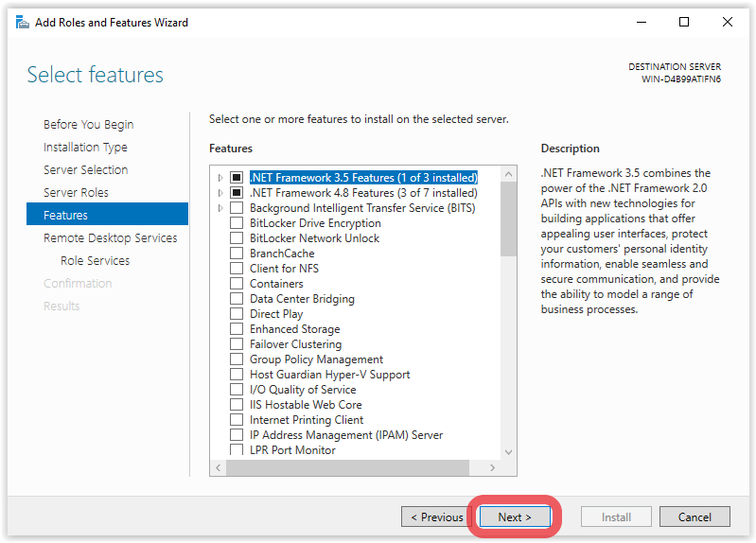Click the horizontal scroll right arrow
The height and width of the screenshot is (543, 756).
coord(492,467)
